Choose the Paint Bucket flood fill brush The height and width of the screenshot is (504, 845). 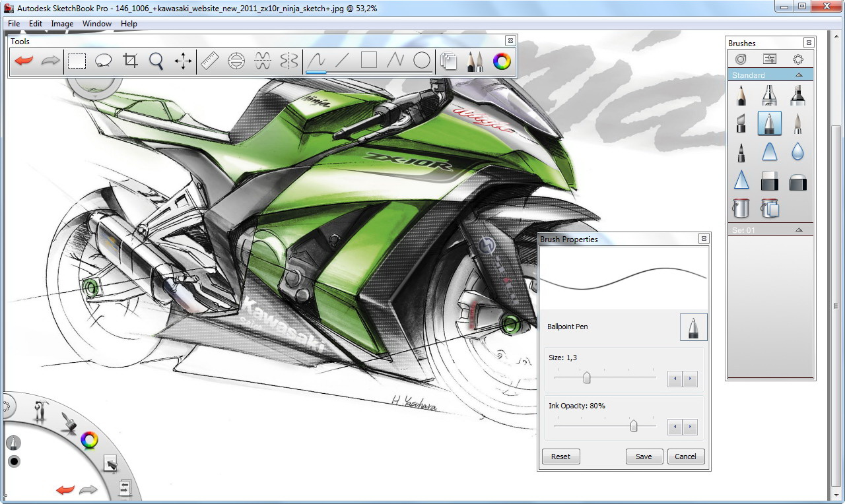741,208
